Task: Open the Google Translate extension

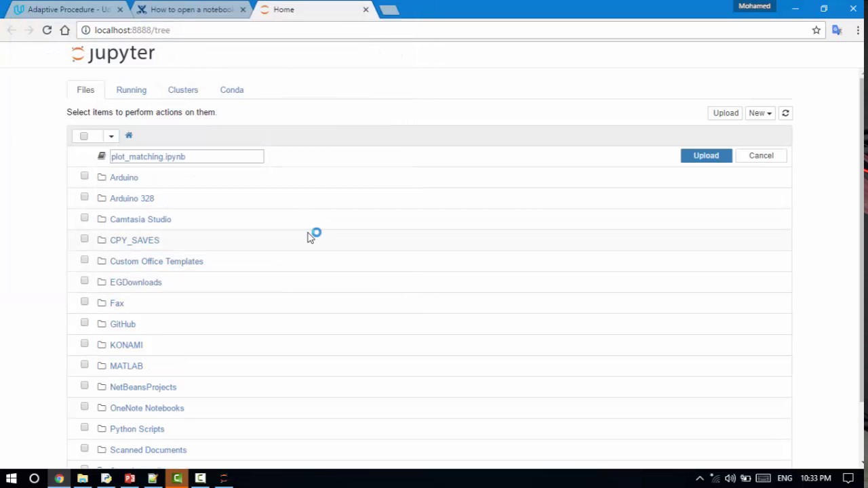Action: coord(837,30)
